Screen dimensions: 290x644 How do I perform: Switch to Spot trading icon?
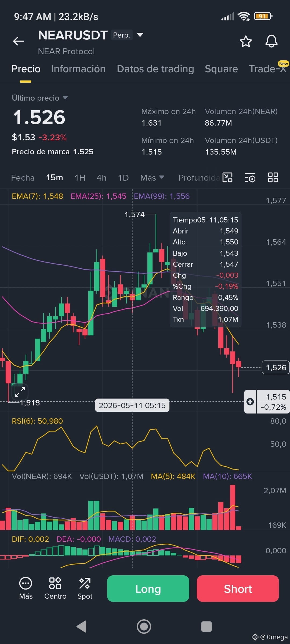[85, 588]
